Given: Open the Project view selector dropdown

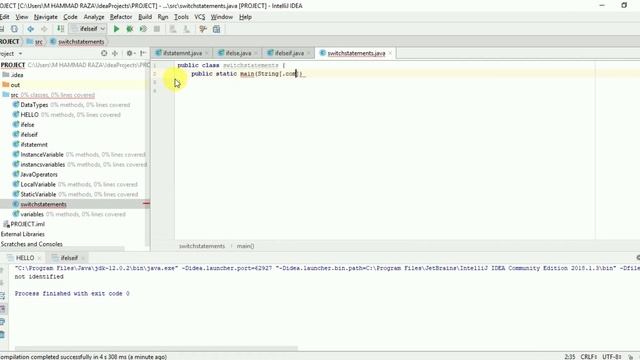Looking at the screenshot, I should coord(11,54).
